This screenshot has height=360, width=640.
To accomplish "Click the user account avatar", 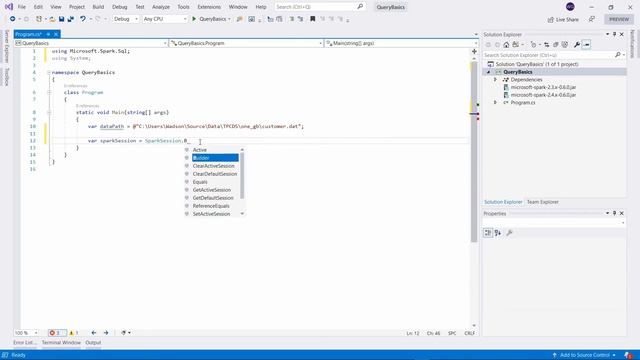I will 570,7.
